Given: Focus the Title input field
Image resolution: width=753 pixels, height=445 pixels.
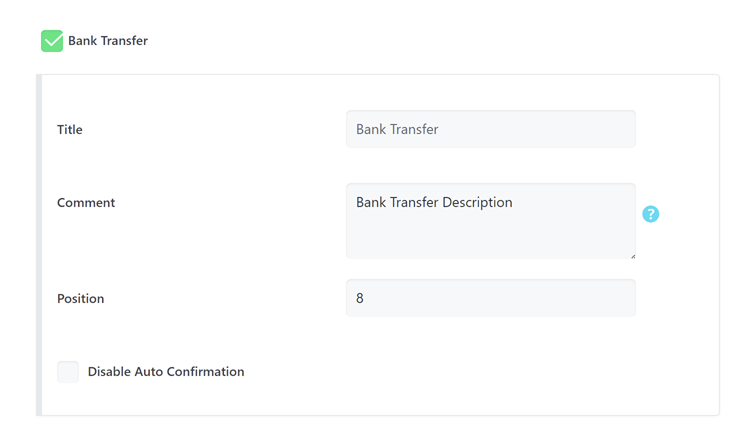Looking at the screenshot, I should [490, 129].
